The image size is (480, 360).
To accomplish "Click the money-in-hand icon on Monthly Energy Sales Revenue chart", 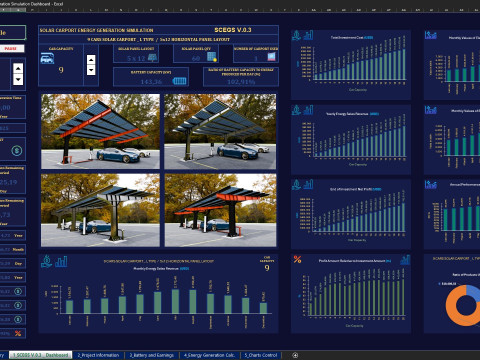I will pos(47,261).
